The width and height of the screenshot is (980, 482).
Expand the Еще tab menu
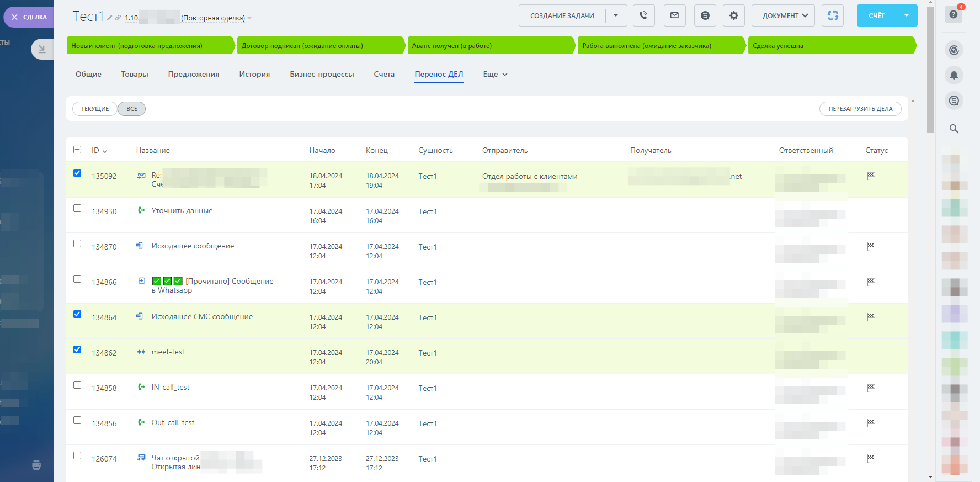click(495, 75)
